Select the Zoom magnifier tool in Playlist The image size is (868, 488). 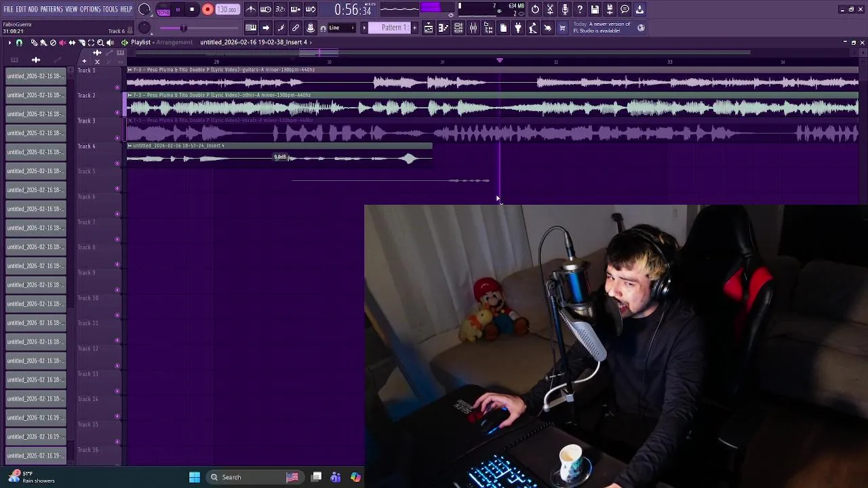100,43
